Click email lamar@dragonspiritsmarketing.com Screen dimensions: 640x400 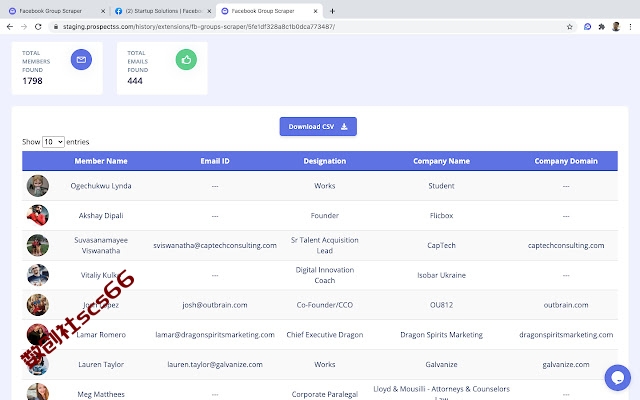pyautogui.click(x=215, y=335)
